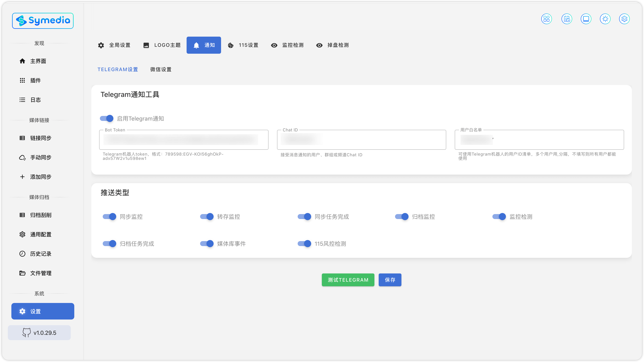Click the monitor display icon in header
644x362 pixels.
(x=586, y=19)
